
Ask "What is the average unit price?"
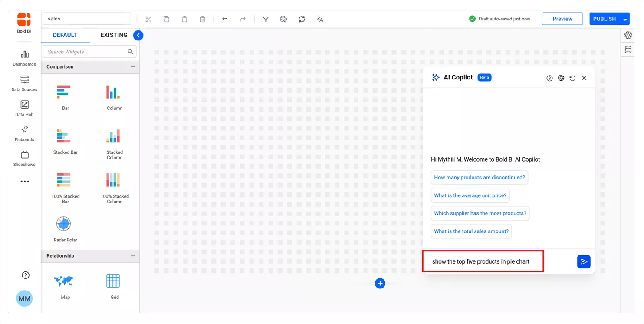pos(470,195)
